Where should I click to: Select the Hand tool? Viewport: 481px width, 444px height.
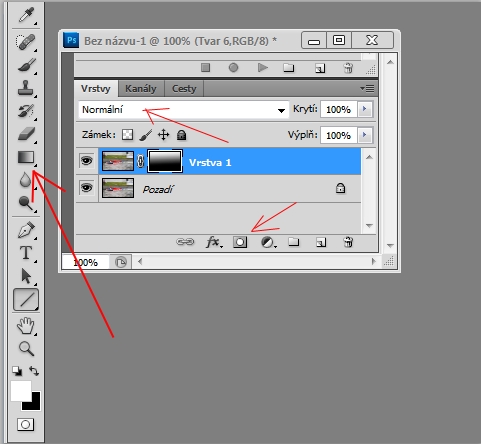26,326
